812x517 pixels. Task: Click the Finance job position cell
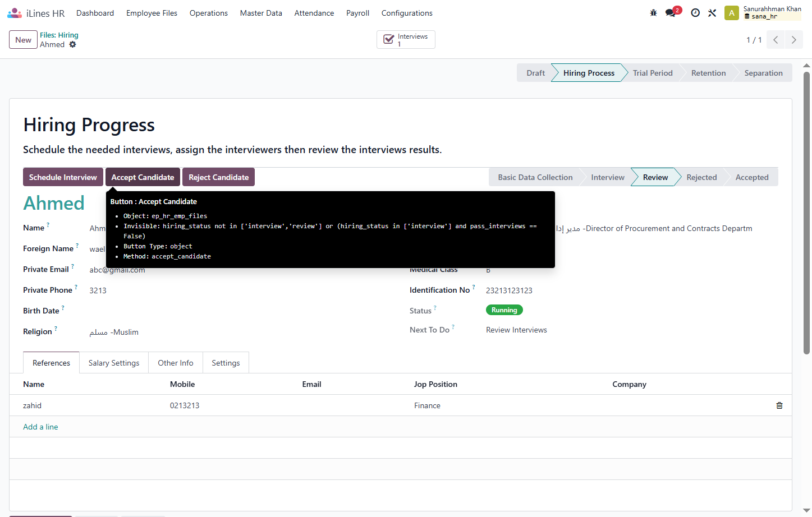point(507,405)
